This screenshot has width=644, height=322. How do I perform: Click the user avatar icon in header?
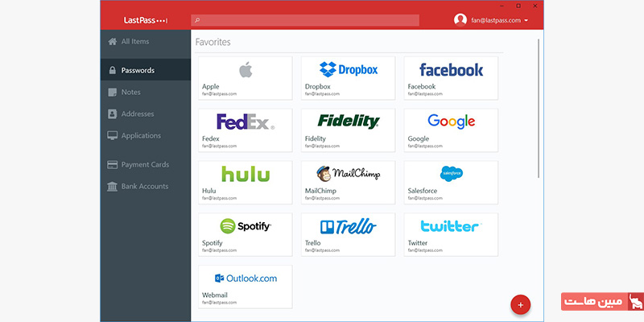(460, 19)
